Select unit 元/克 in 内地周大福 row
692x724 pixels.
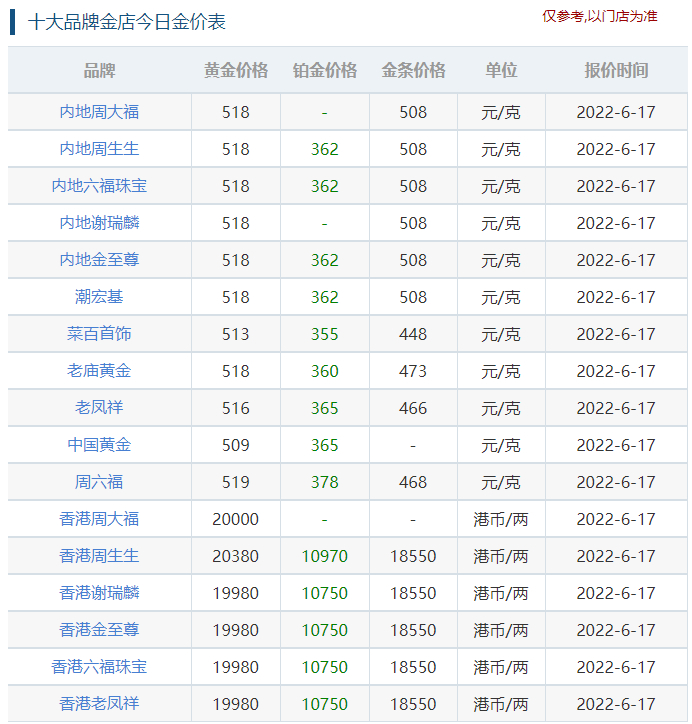click(501, 113)
